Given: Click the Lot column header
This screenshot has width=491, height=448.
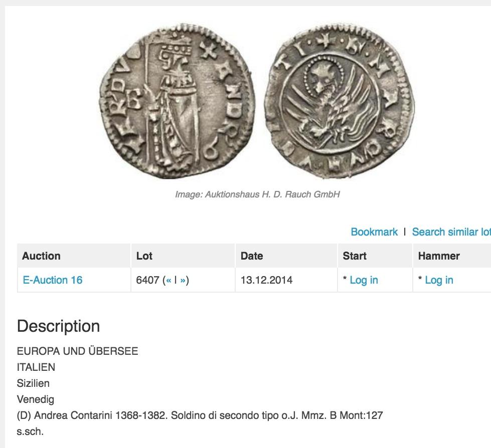Looking at the screenshot, I should 144,256.
